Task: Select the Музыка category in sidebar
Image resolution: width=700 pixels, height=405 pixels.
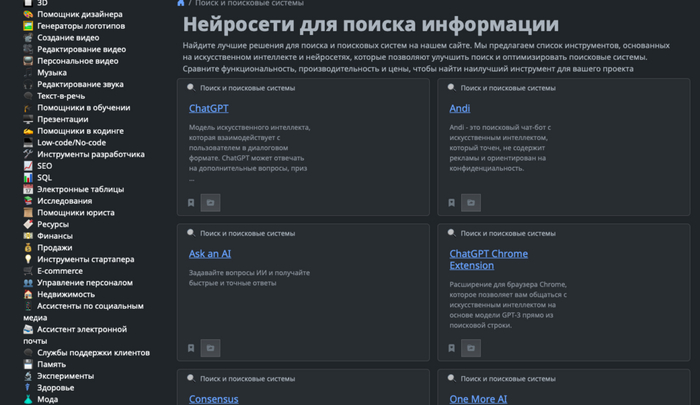Action: (x=52, y=72)
